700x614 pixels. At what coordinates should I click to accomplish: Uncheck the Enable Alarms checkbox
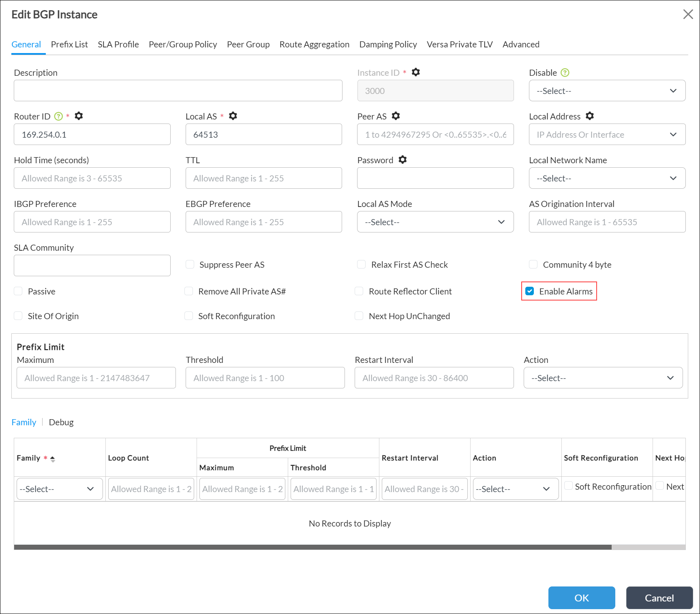point(529,291)
